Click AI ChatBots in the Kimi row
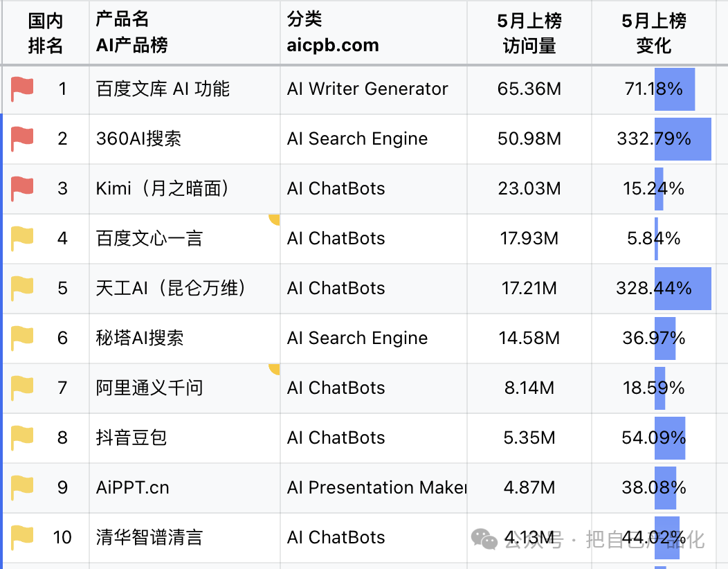This screenshot has width=728, height=569. pyautogui.click(x=374, y=188)
